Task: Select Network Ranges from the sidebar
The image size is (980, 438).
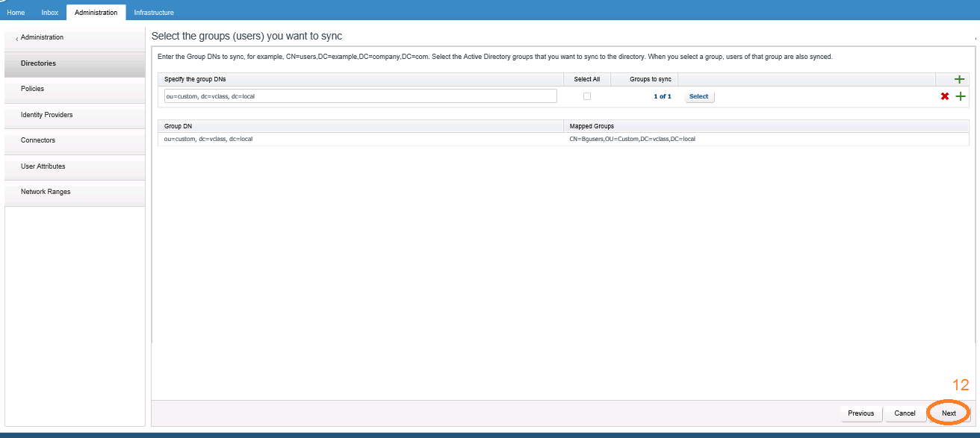Action: point(46,192)
